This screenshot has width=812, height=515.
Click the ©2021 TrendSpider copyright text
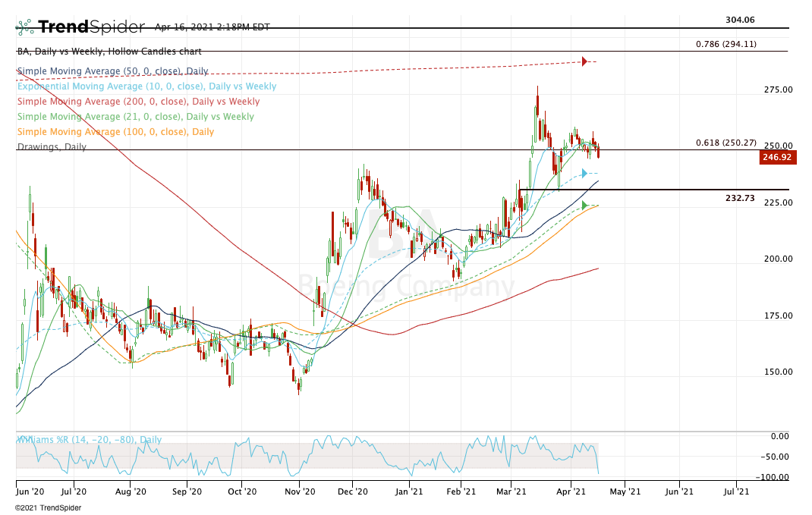pyautogui.click(x=47, y=507)
